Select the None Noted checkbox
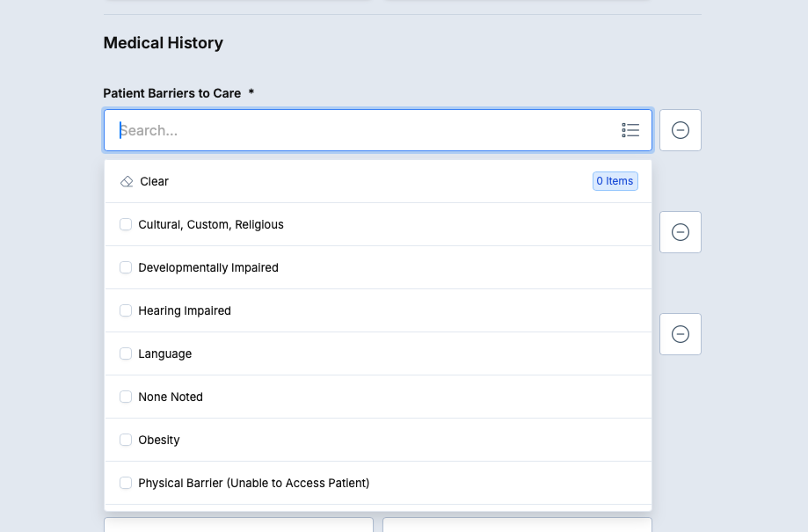808x532 pixels. [126, 397]
